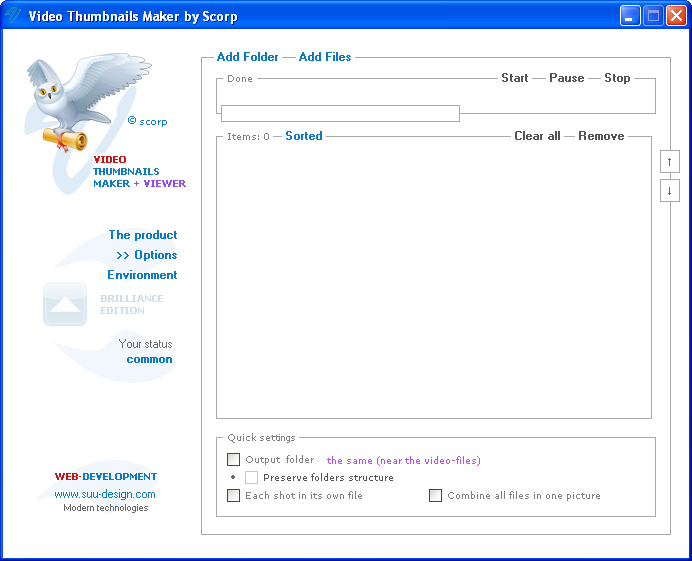Viewport: 692px width, 561px height.
Task: Move selected item up with arrow button
Action: click(669, 162)
